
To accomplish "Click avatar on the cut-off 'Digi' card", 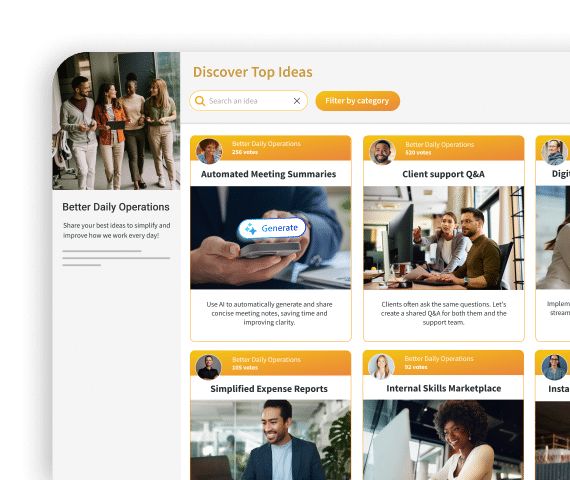I will click(x=555, y=152).
